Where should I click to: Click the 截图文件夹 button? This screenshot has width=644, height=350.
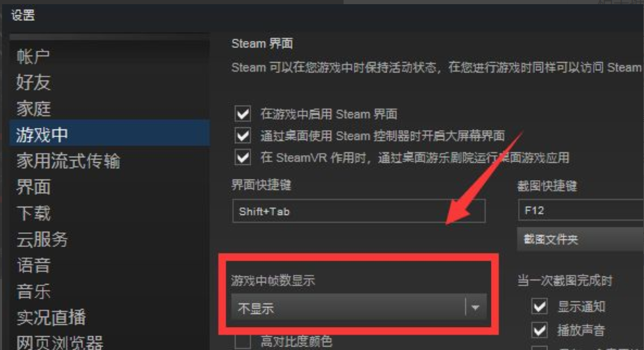point(580,239)
